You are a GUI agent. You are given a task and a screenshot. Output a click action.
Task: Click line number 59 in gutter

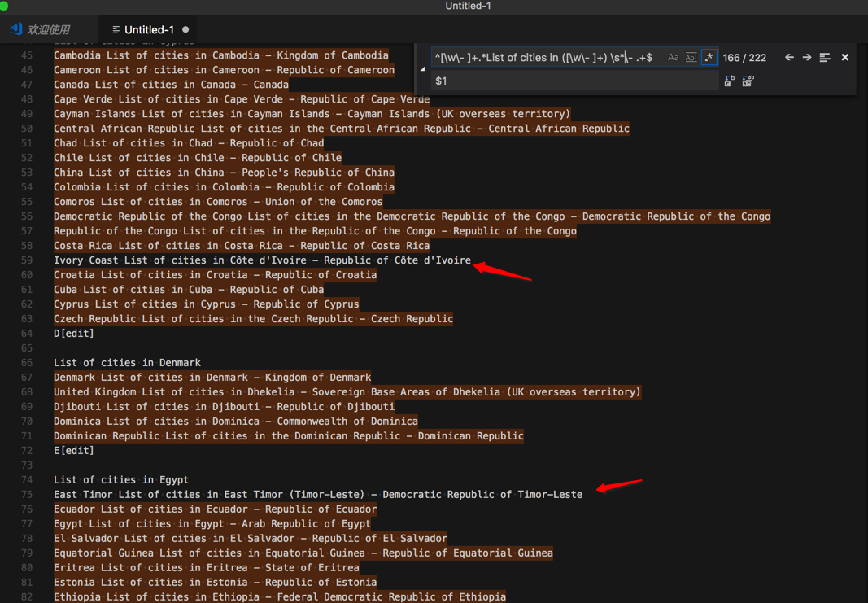coord(27,260)
